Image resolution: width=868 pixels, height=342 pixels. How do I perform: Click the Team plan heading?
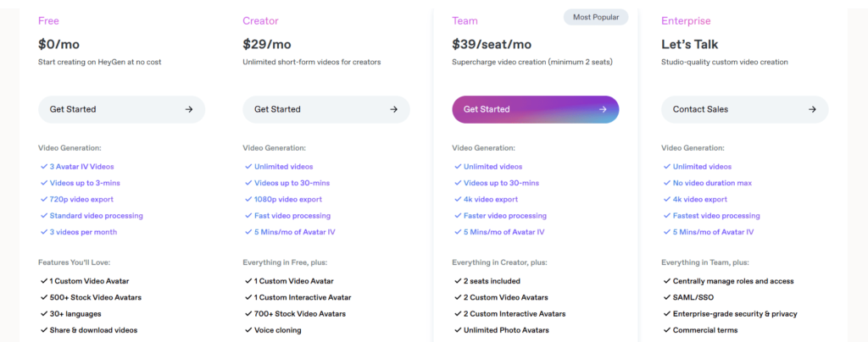tap(465, 21)
